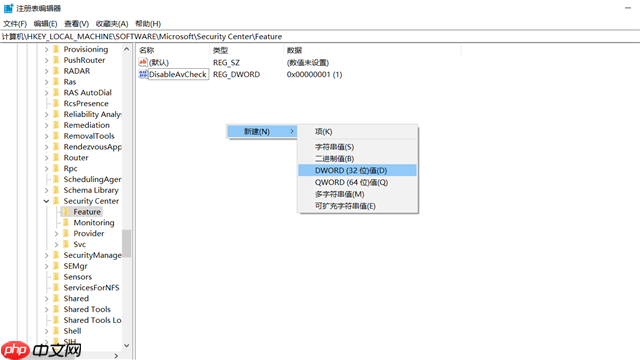
Task: Expand the Reliability Analysis key arrow
Action: [x=46, y=114]
